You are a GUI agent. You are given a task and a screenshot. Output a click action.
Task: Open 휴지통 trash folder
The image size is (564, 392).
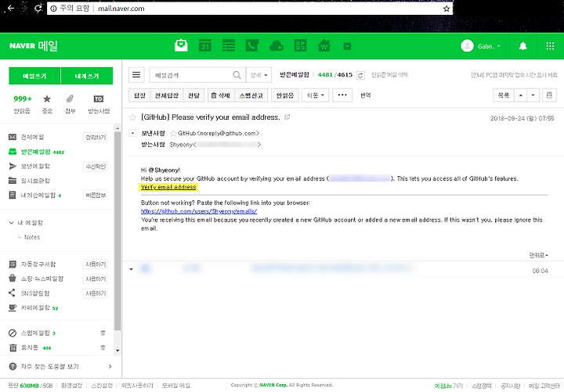coord(30,347)
